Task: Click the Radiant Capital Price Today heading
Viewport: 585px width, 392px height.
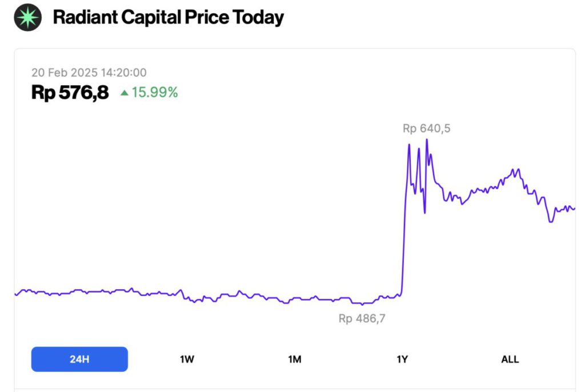Action: pos(168,17)
